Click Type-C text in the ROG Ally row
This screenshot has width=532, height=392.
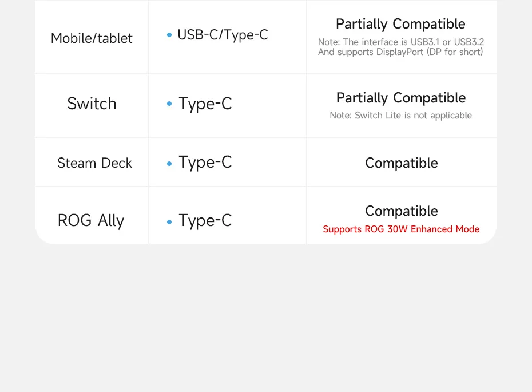point(205,221)
